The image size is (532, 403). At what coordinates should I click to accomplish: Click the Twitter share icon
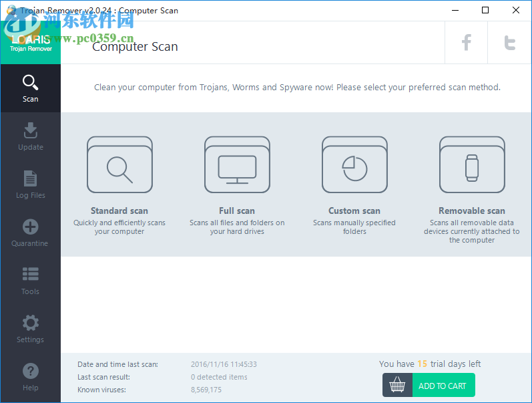[509, 43]
